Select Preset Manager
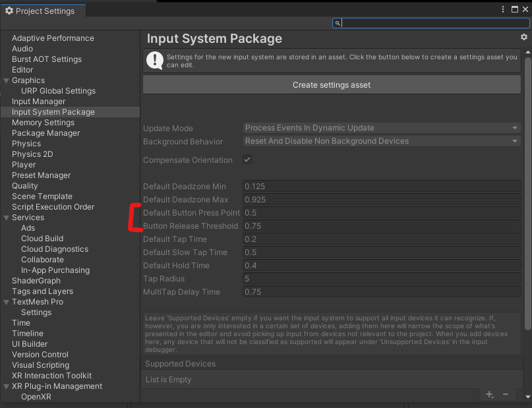The image size is (532, 408). 42,175
